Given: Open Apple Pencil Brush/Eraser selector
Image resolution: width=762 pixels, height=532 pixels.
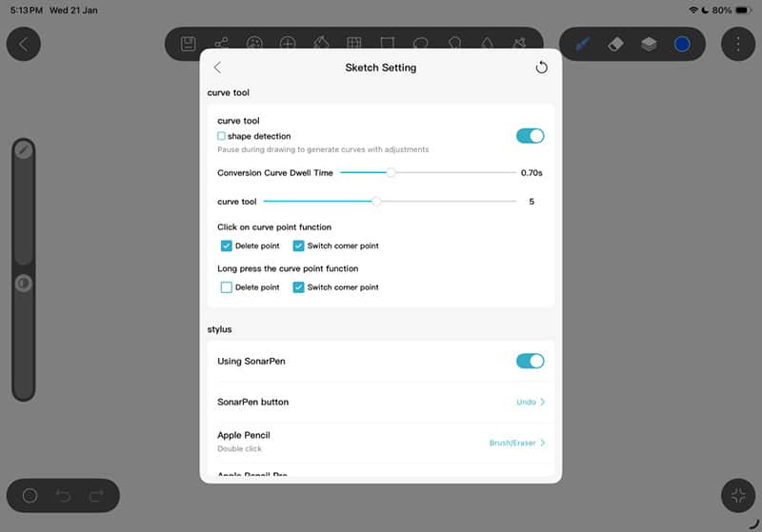Looking at the screenshot, I should click(x=517, y=443).
